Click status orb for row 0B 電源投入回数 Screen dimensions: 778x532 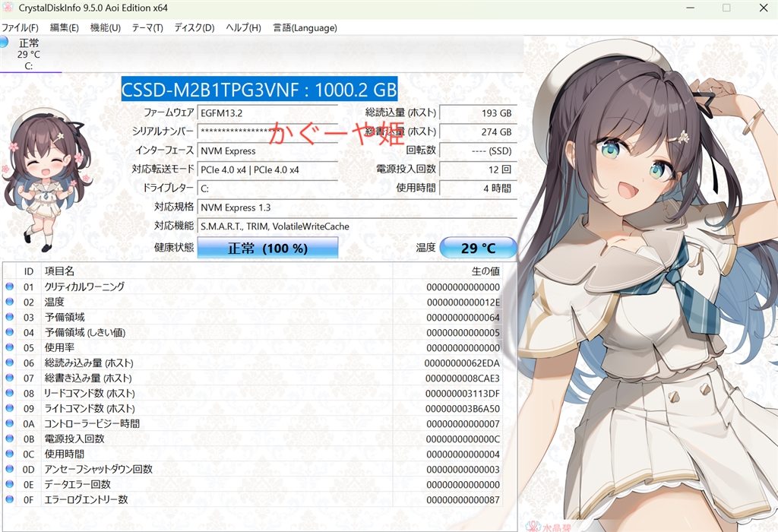[x=9, y=439]
